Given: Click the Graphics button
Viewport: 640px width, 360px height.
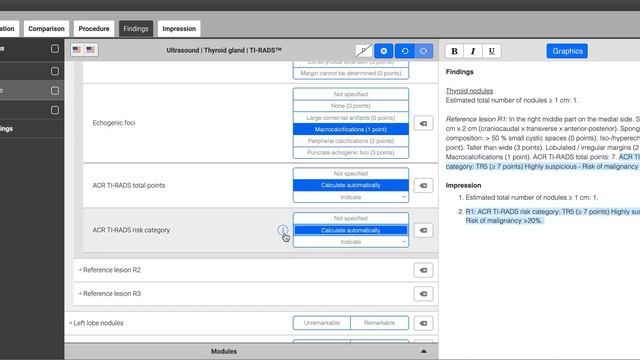Looking at the screenshot, I should 567,51.
